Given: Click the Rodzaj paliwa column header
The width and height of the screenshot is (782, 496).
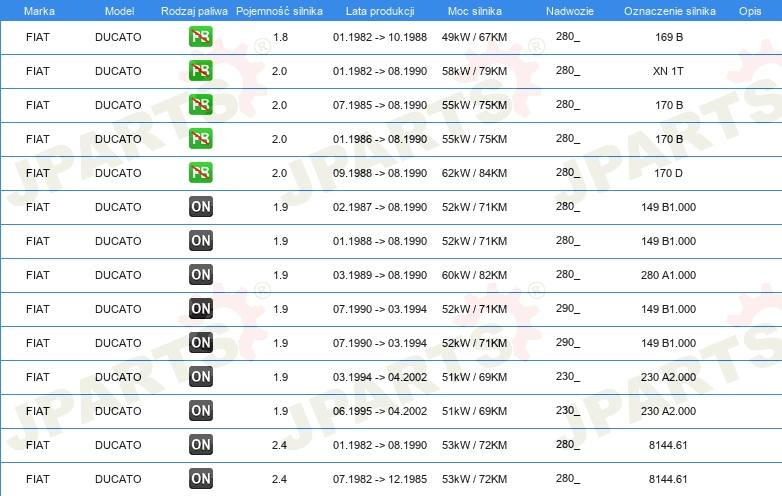Looking at the screenshot, I should [194, 11].
